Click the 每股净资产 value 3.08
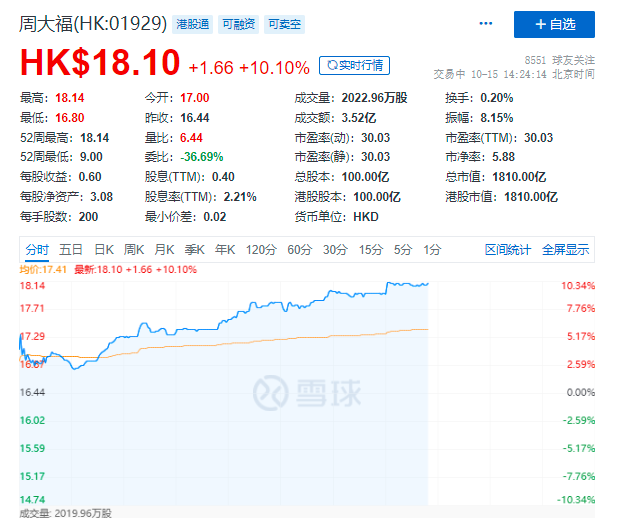619x518 pixels. click(101, 197)
